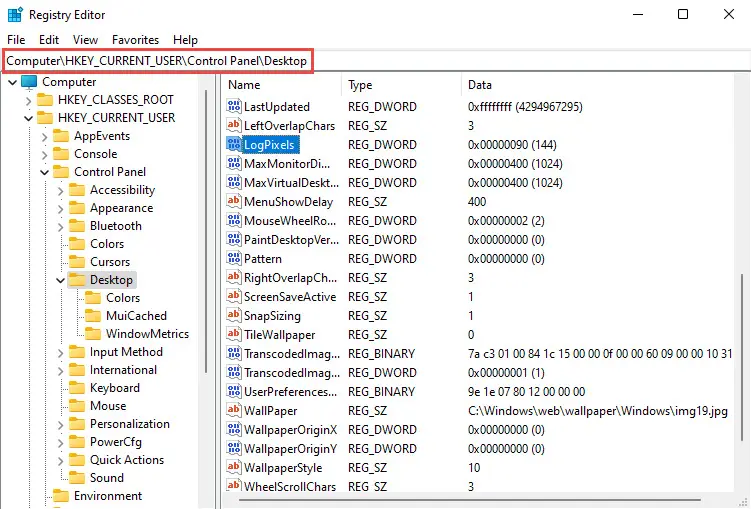Click the Environment folder icon

[x=61, y=496]
